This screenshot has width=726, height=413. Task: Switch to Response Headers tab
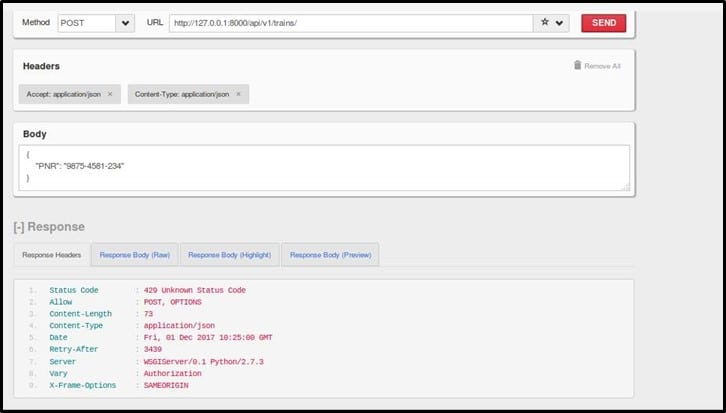(52, 255)
